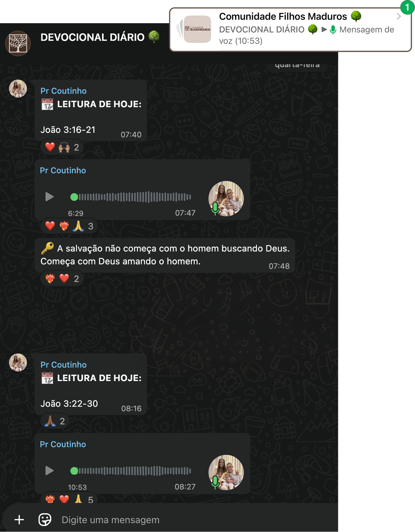Open reactions under the 07:47 voice message
Viewport: 415px width, 532px height.
point(69,226)
